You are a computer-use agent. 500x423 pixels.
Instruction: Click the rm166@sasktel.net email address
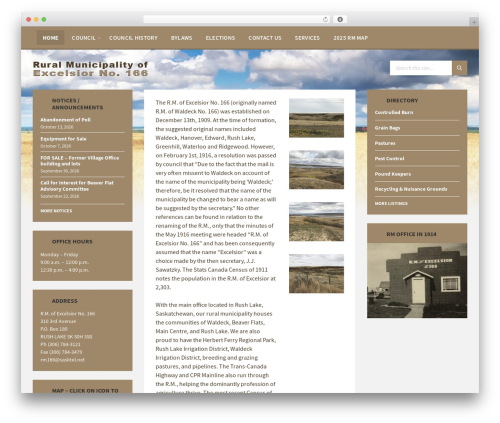click(62, 360)
